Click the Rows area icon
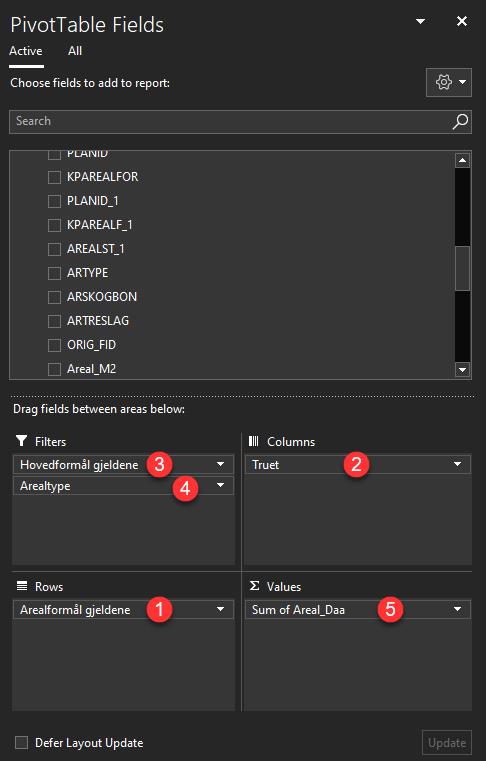Screen dimensions: 486x761 click(22, 586)
